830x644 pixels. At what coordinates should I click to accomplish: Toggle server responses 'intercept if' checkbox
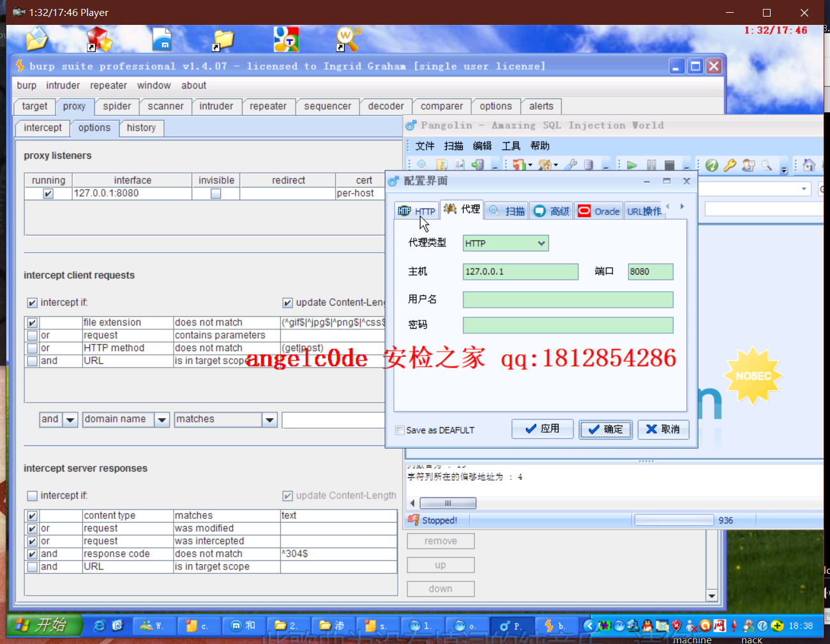[x=32, y=496]
